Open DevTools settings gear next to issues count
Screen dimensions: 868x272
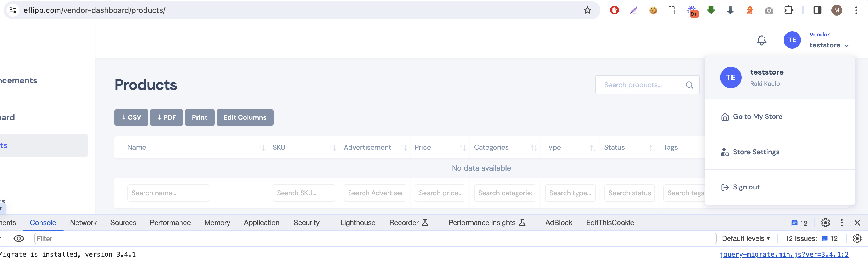click(825, 223)
